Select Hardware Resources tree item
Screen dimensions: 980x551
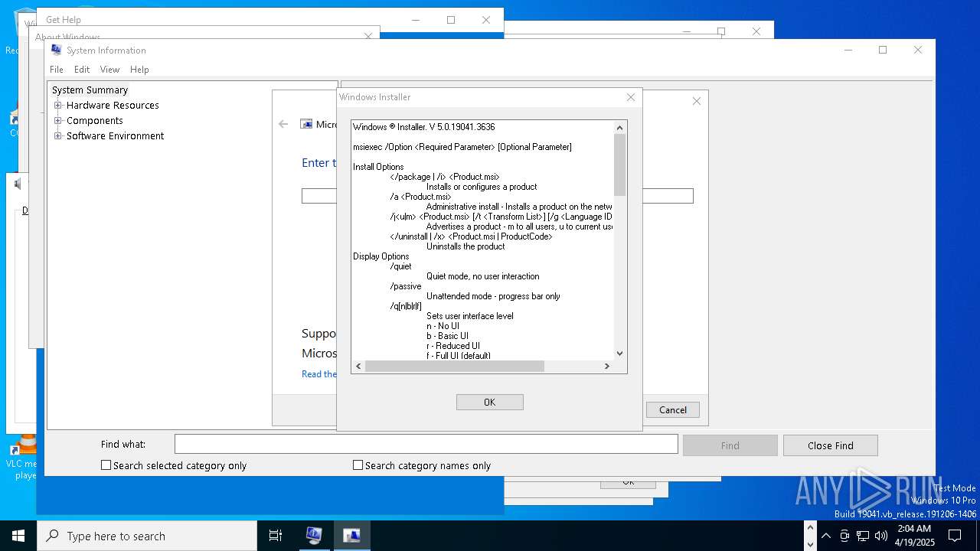click(x=113, y=105)
